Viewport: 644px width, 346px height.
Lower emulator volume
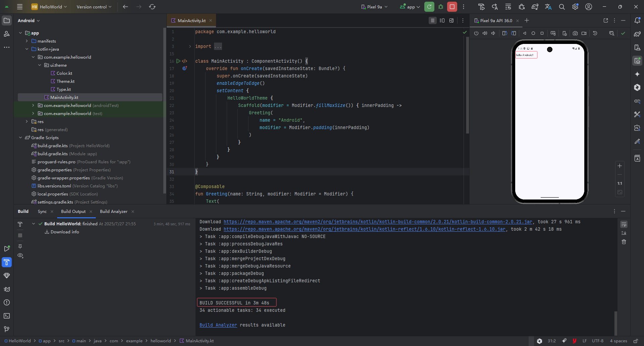point(493,33)
